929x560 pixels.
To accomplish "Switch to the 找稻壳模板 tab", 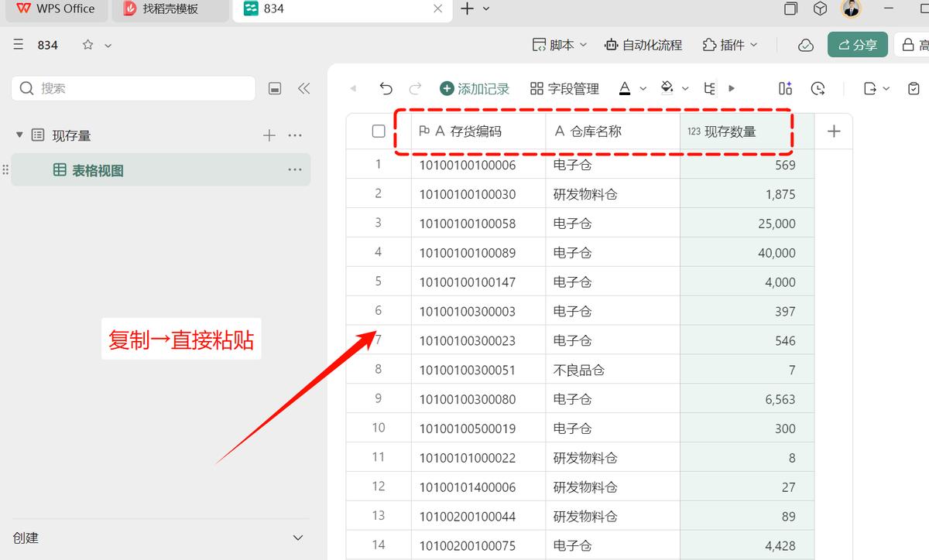I will [x=170, y=9].
